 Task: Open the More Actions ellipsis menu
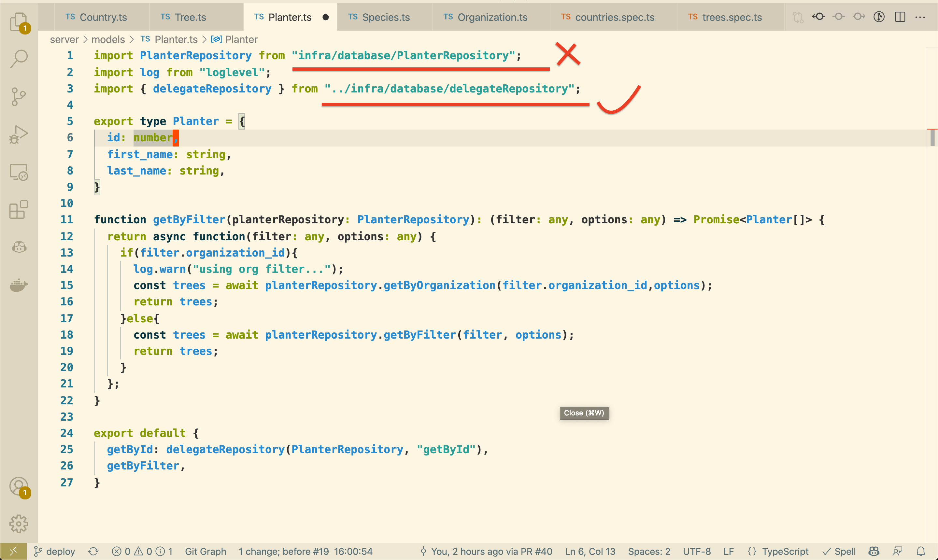[x=920, y=17]
